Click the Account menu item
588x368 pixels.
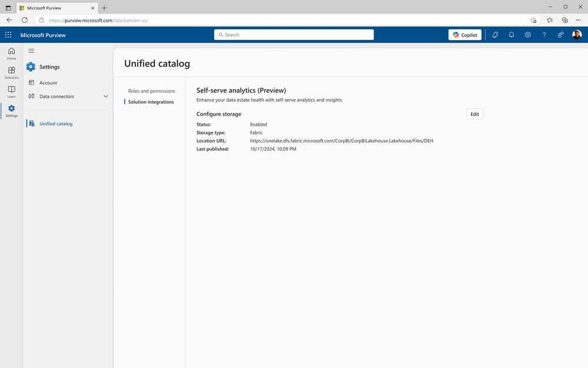[x=48, y=83]
